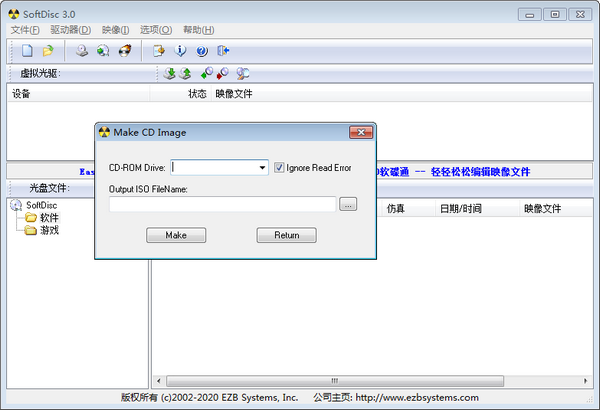Click the blue question mark help icon

pos(202,51)
